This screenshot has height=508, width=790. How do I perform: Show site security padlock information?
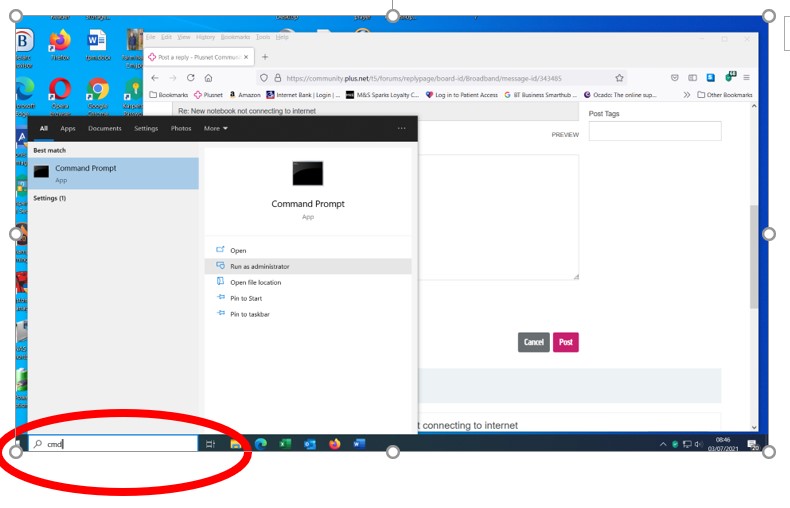pos(278,78)
